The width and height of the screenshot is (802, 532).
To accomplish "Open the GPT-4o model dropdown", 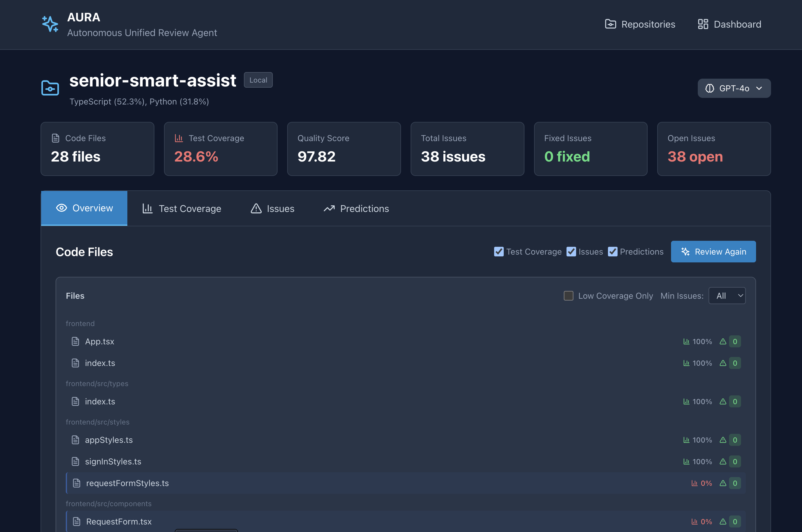I will tap(734, 88).
